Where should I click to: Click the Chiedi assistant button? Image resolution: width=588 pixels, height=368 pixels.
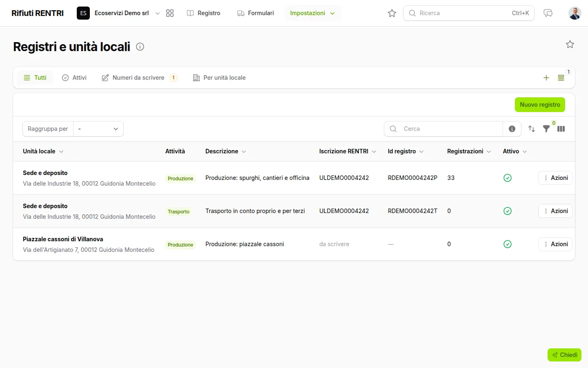pyautogui.click(x=564, y=355)
